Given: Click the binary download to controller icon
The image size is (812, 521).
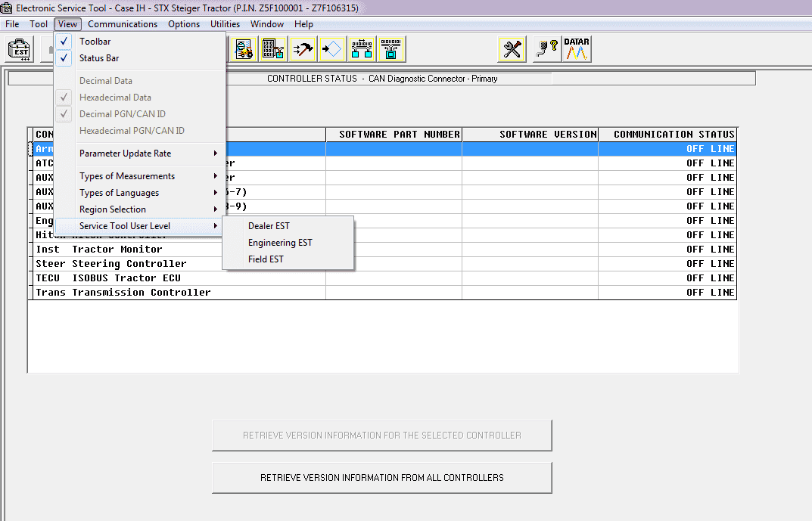Looking at the screenshot, I should click(x=391, y=49).
